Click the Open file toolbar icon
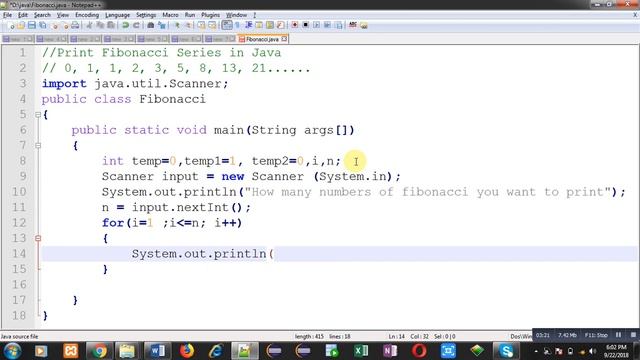The image size is (640, 360). [20, 25]
